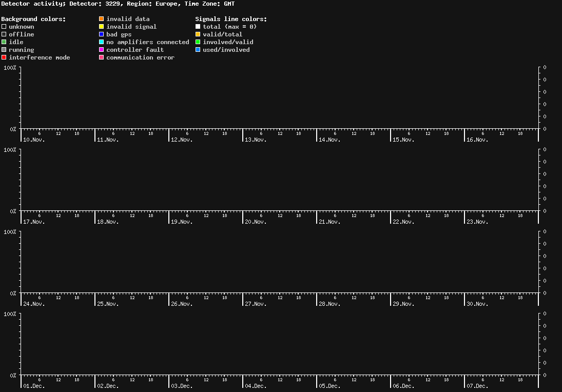This screenshot has height=392, width=562.
Task: Click the blue used/involved color swatch
Action: point(198,49)
